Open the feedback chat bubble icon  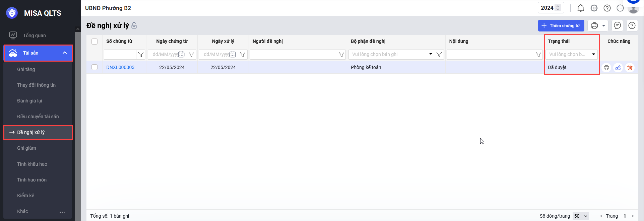tap(618, 25)
